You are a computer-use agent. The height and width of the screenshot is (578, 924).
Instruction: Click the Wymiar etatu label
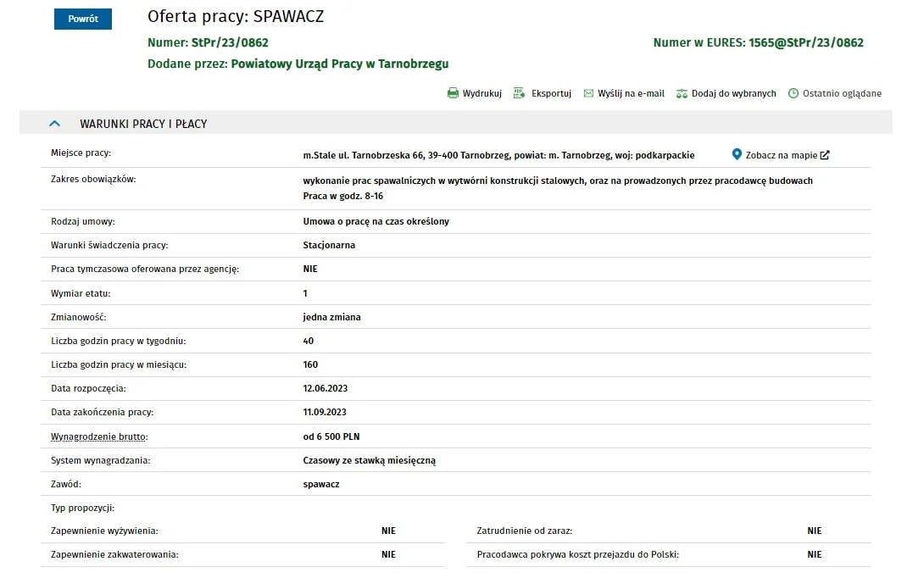(81, 293)
